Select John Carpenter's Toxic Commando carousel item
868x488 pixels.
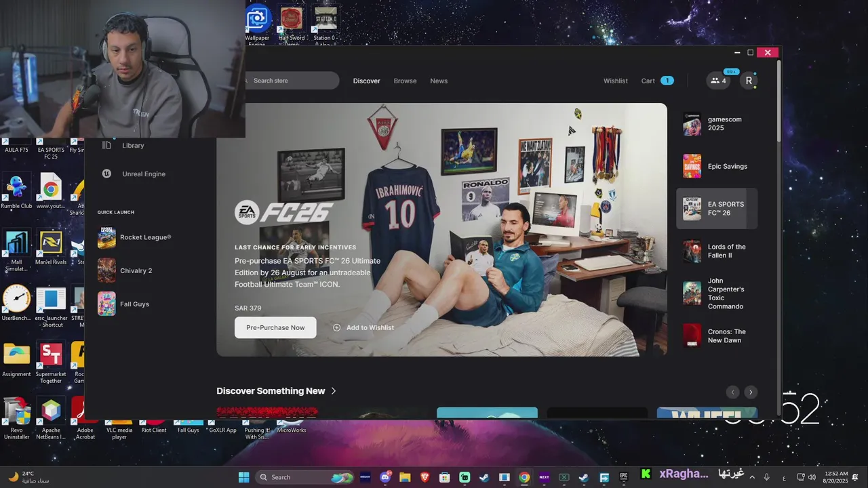717,293
